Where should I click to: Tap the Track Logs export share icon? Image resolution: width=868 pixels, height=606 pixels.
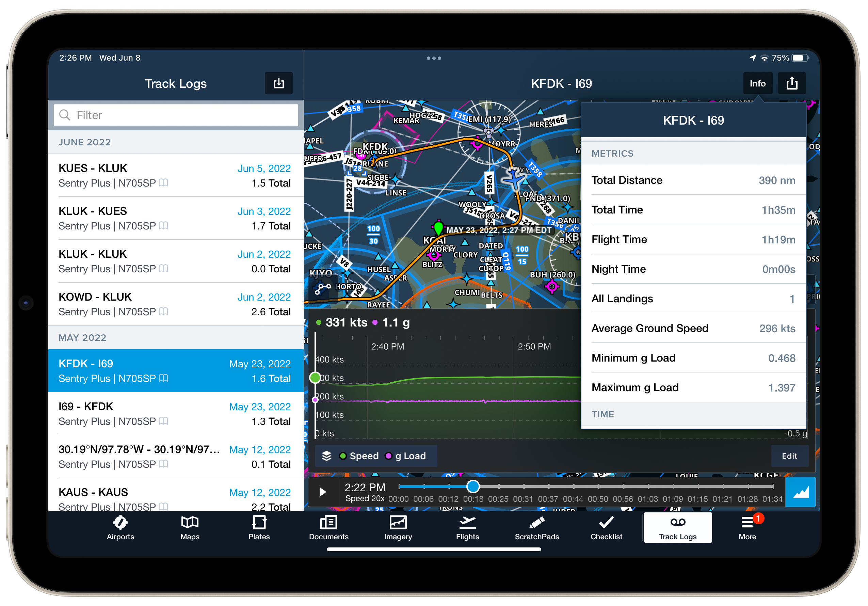(x=279, y=83)
